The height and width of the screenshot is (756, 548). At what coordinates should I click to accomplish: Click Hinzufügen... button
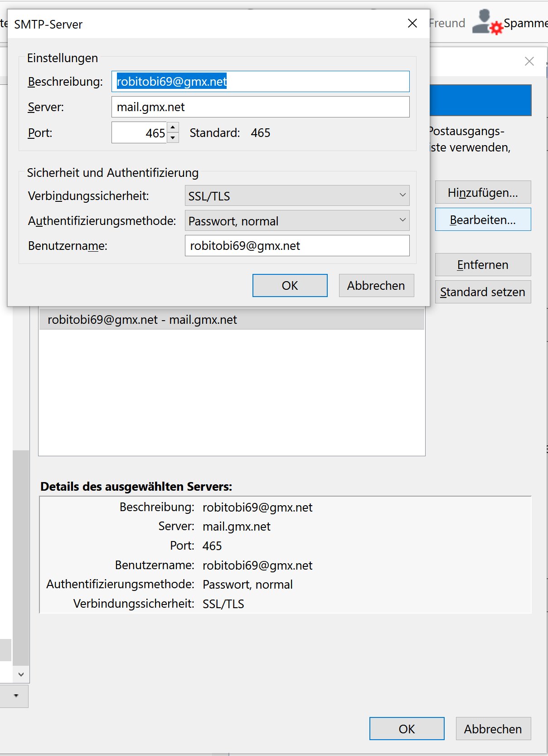pos(483,193)
